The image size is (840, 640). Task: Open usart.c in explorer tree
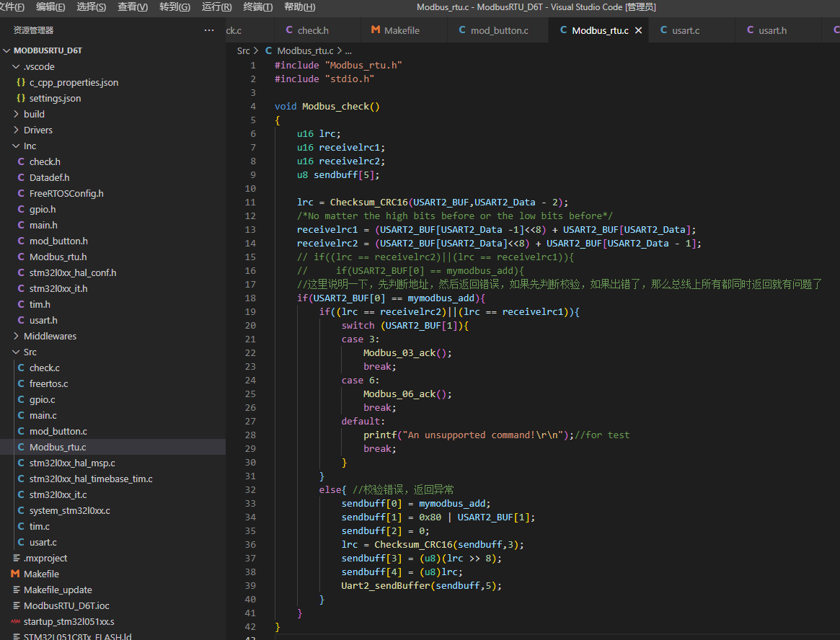tap(112, 543)
